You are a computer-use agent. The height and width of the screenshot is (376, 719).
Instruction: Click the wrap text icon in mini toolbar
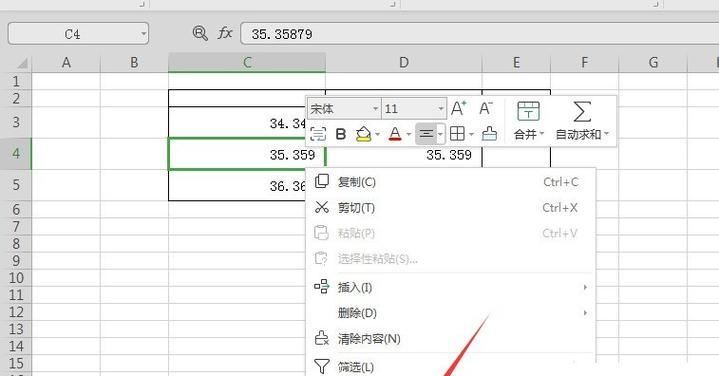point(318,134)
